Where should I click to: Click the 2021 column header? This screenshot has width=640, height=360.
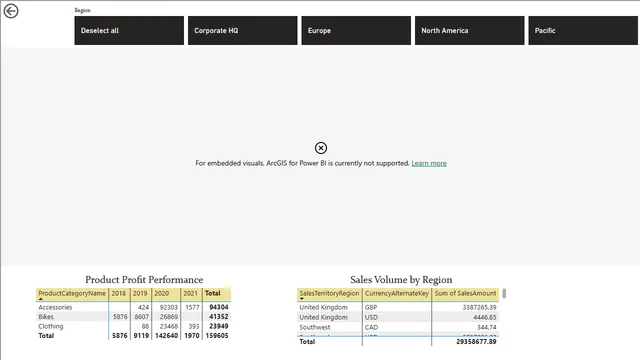pyautogui.click(x=191, y=293)
